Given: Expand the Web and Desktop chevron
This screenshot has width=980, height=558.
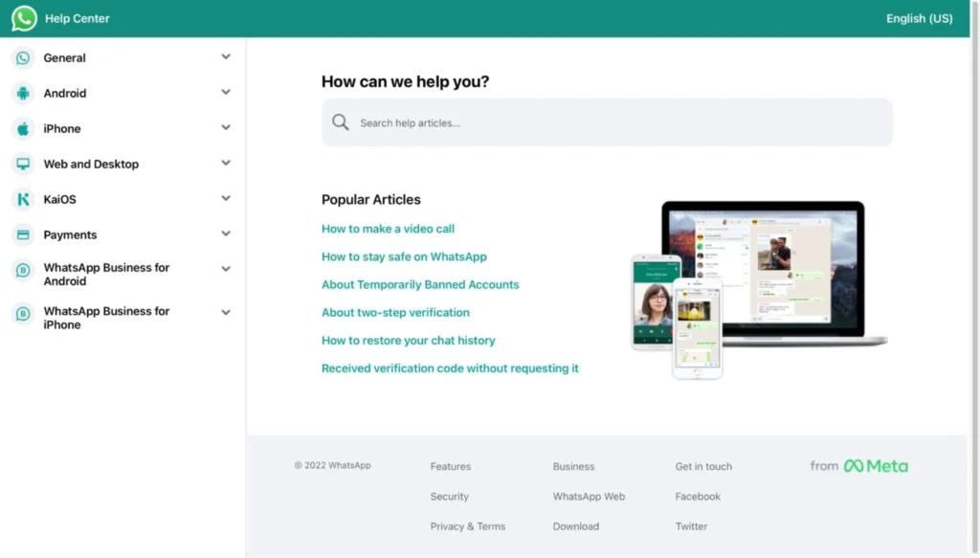Looking at the screenshot, I should [x=226, y=163].
